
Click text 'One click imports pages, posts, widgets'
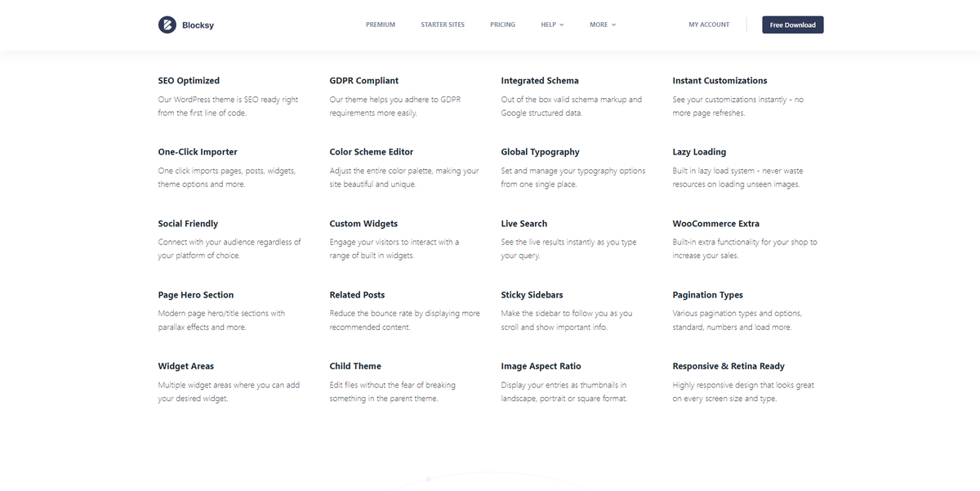coord(226,171)
